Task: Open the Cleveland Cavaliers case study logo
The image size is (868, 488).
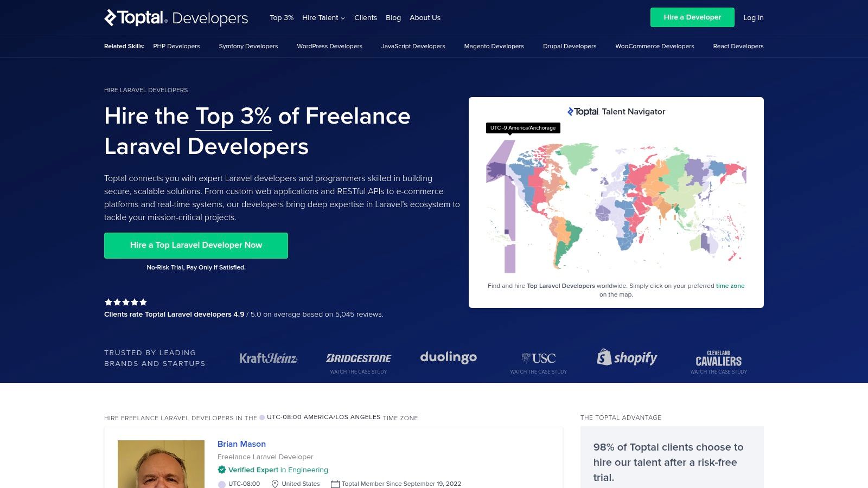Action: tap(719, 358)
